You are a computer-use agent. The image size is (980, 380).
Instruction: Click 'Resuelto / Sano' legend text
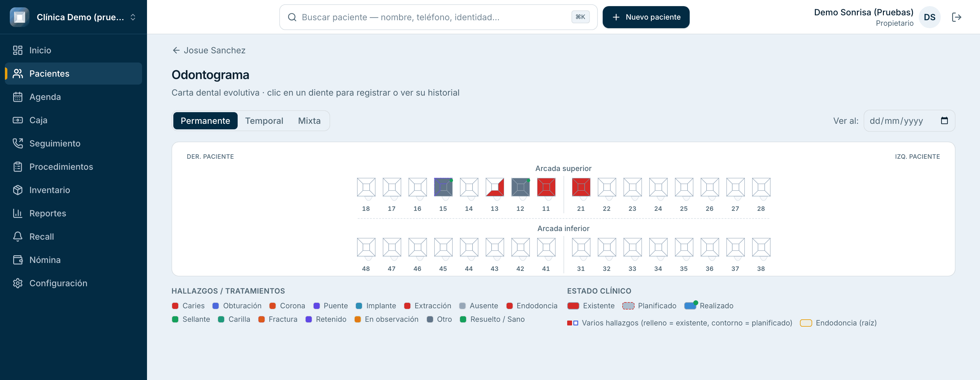click(x=498, y=319)
